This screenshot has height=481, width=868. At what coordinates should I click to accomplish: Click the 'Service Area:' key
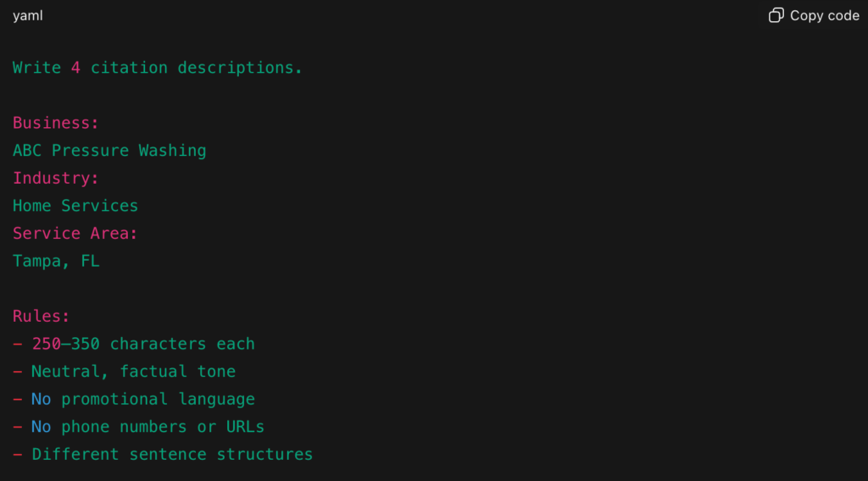point(75,233)
